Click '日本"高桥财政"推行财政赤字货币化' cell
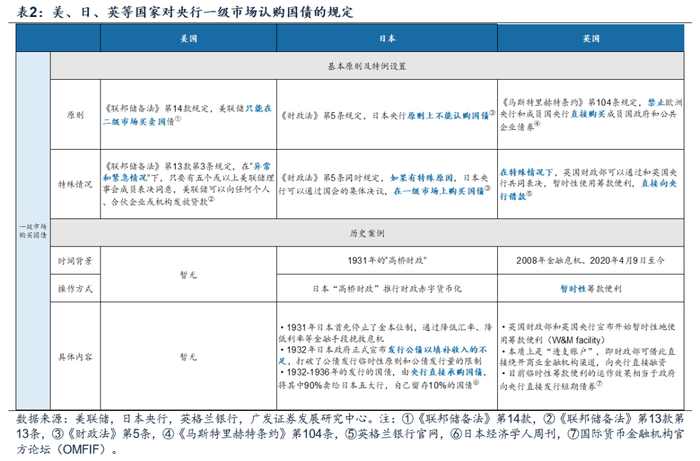 point(387,288)
